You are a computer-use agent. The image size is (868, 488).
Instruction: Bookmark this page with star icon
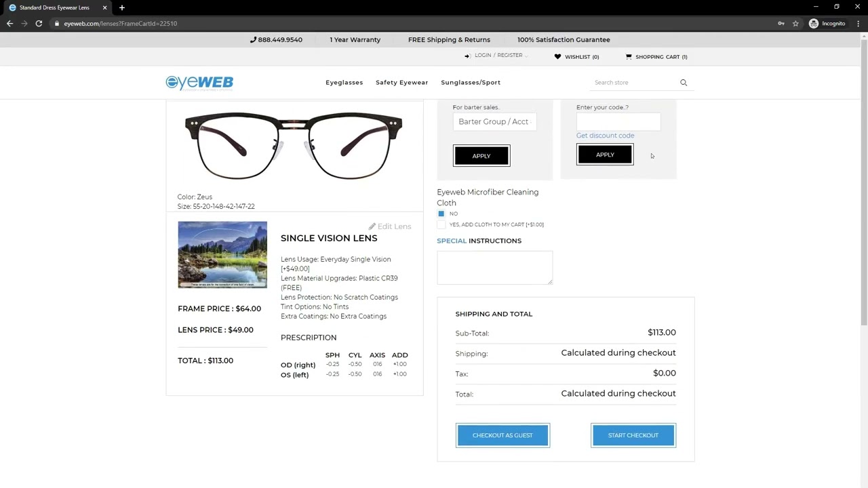[795, 23]
